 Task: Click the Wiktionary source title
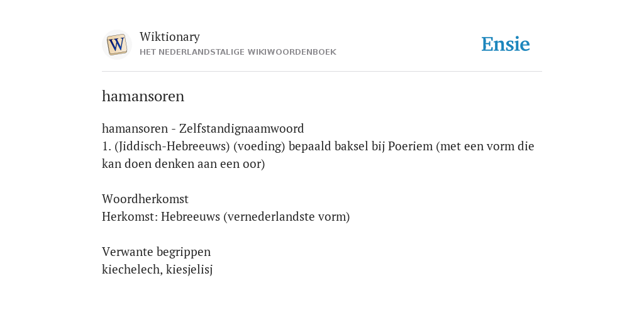(x=170, y=36)
